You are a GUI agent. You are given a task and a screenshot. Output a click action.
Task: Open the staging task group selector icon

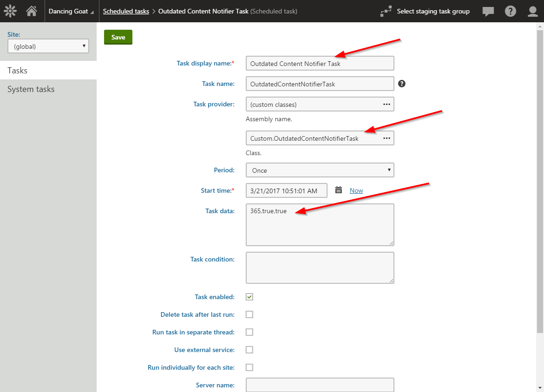pos(386,11)
